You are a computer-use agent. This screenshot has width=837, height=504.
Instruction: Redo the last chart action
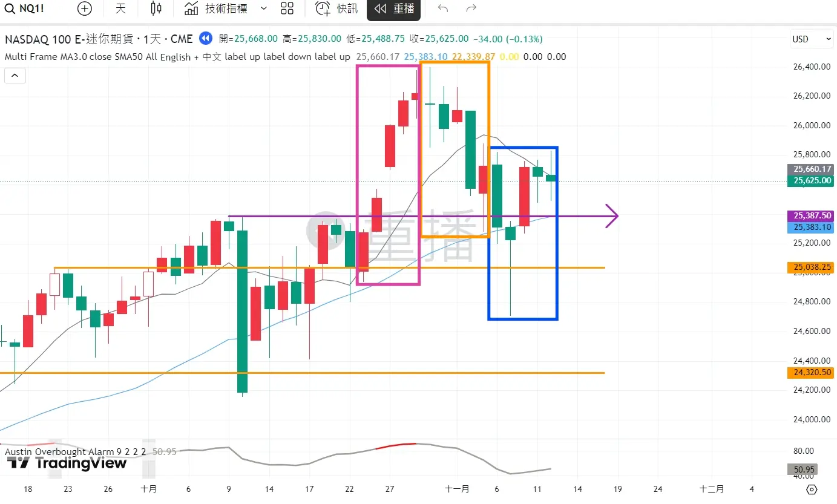tap(471, 8)
